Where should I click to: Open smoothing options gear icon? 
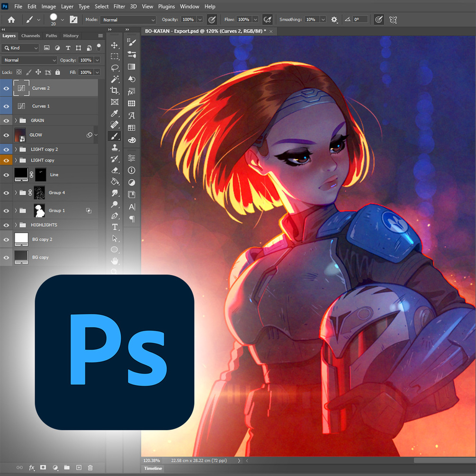(334, 20)
